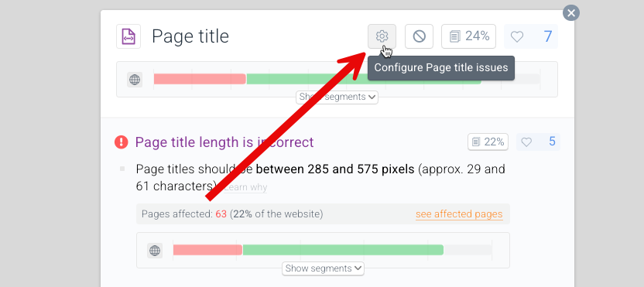
Task: Click green segment of top progress bar
Action: (364, 79)
